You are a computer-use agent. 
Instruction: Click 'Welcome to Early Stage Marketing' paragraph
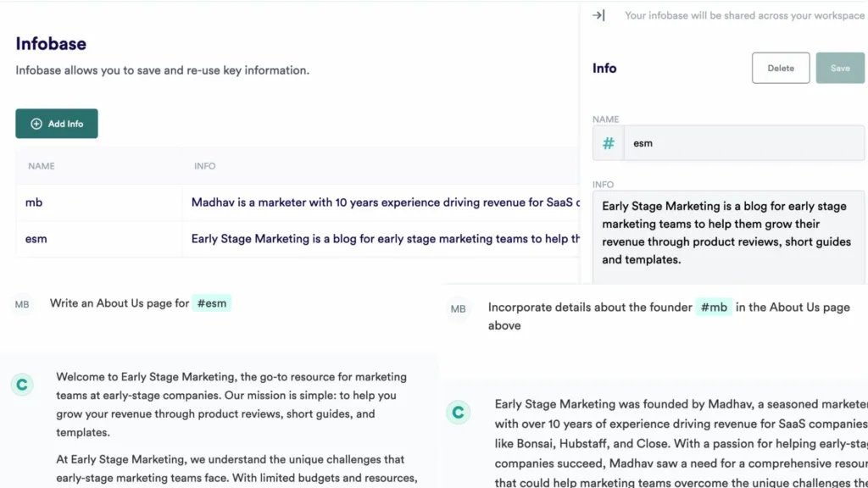point(231,404)
